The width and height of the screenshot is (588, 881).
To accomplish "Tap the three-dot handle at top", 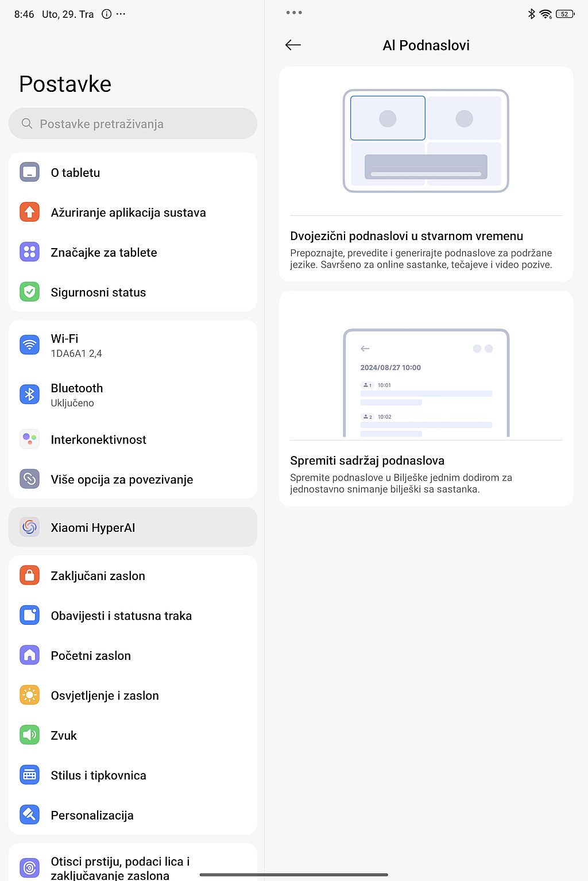I will click(x=294, y=13).
